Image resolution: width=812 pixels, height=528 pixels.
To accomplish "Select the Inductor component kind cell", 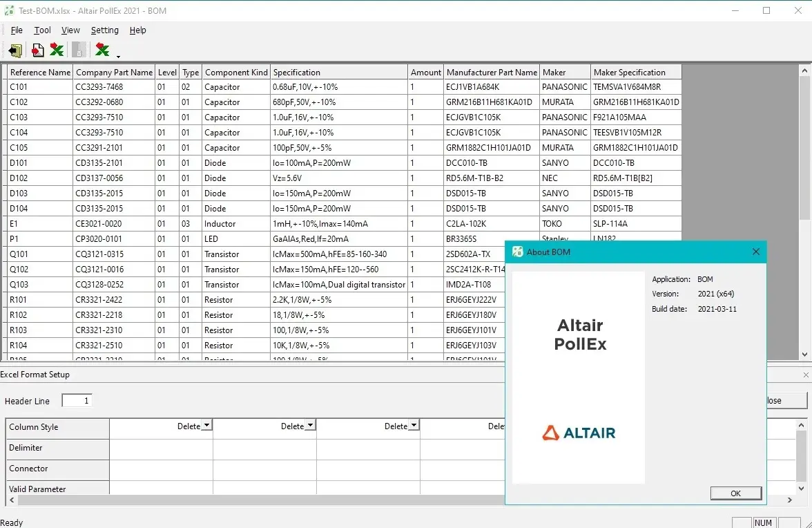I will [x=236, y=224].
